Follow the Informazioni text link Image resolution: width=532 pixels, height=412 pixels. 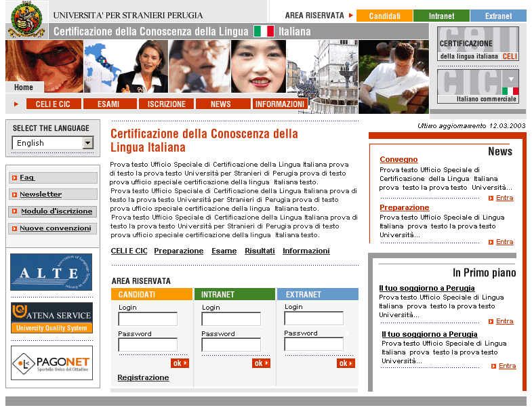[x=306, y=251]
